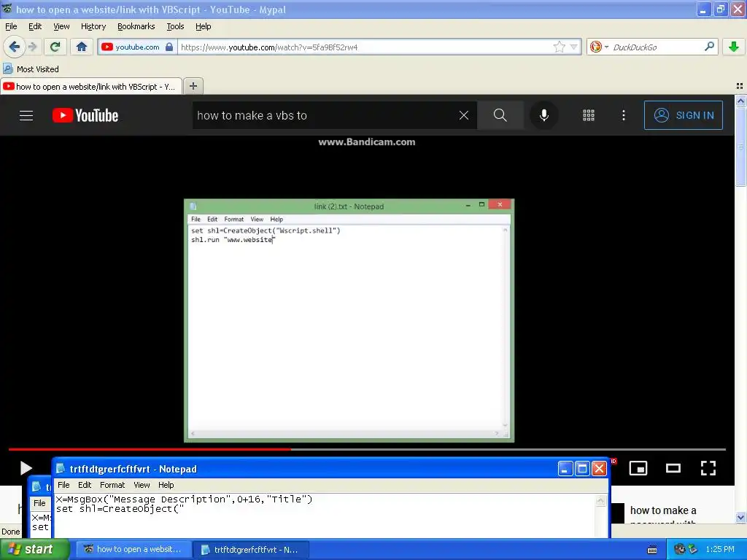Open front Notepad Format menu
Image resolution: width=747 pixels, height=560 pixels.
click(112, 485)
